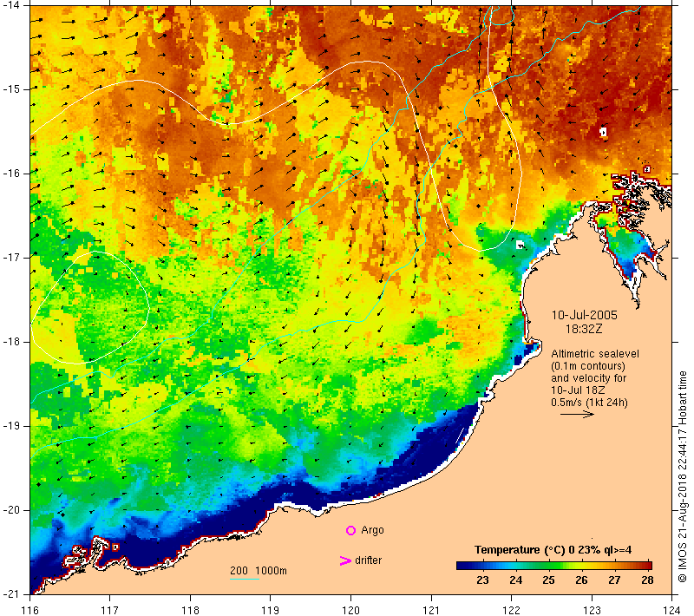Click the colorbar tick label '28'
Viewport: 694px width, 616px height.
pyautogui.click(x=647, y=580)
